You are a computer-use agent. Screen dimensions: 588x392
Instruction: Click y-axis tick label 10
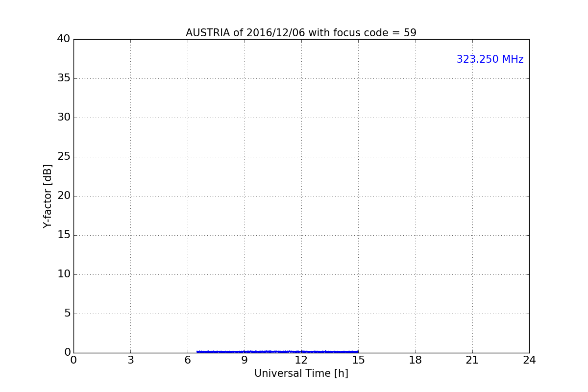click(64, 274)
